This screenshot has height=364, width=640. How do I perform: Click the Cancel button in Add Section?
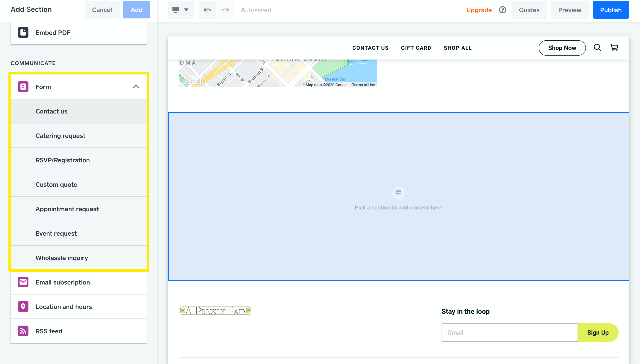(102, 10)
